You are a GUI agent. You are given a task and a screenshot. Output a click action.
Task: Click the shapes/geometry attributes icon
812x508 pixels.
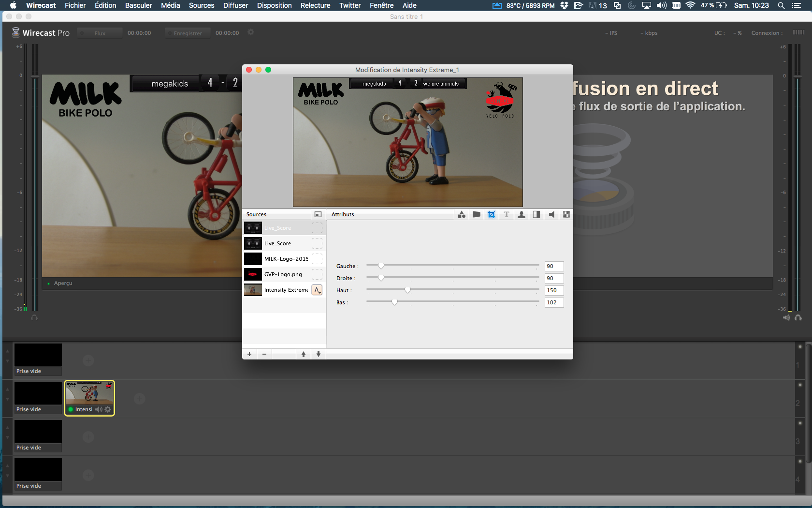pos(462,214)
